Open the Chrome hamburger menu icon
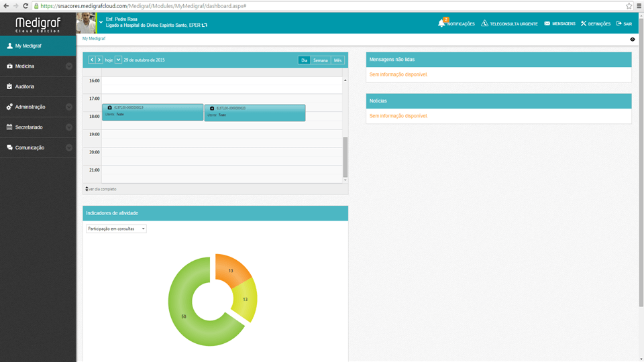Viewport: 644px width, 362px height. (639, 5)
